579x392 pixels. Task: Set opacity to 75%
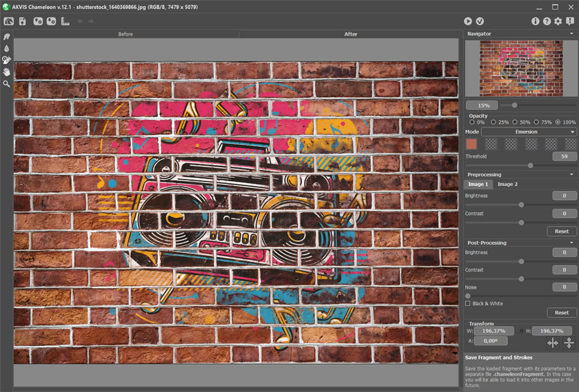click(536, 122)
